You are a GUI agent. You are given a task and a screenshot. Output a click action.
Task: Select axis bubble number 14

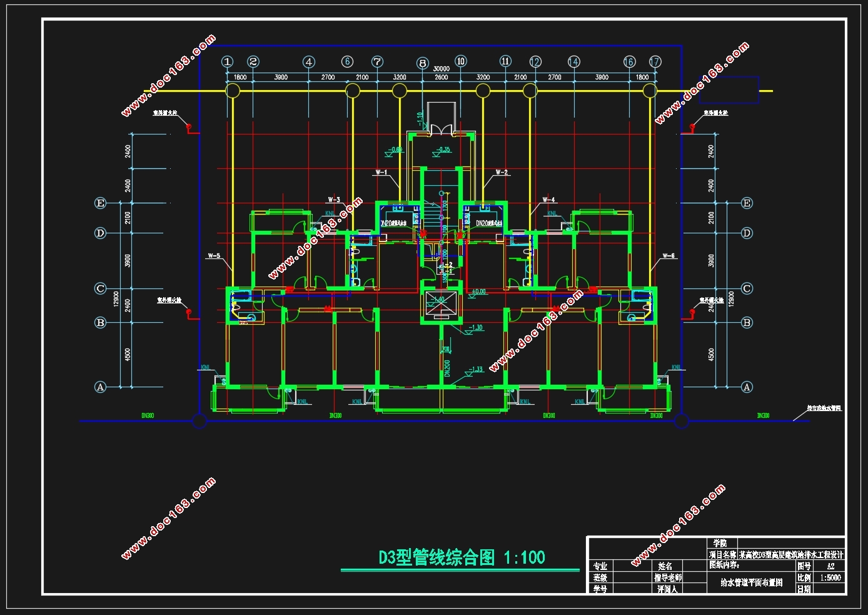click(573, 61)
